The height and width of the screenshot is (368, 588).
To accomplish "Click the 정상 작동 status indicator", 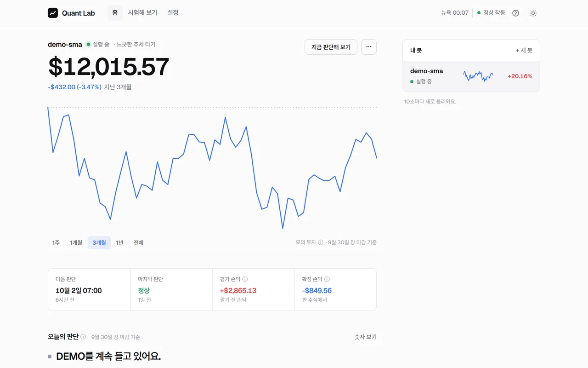I will point(491,13).
